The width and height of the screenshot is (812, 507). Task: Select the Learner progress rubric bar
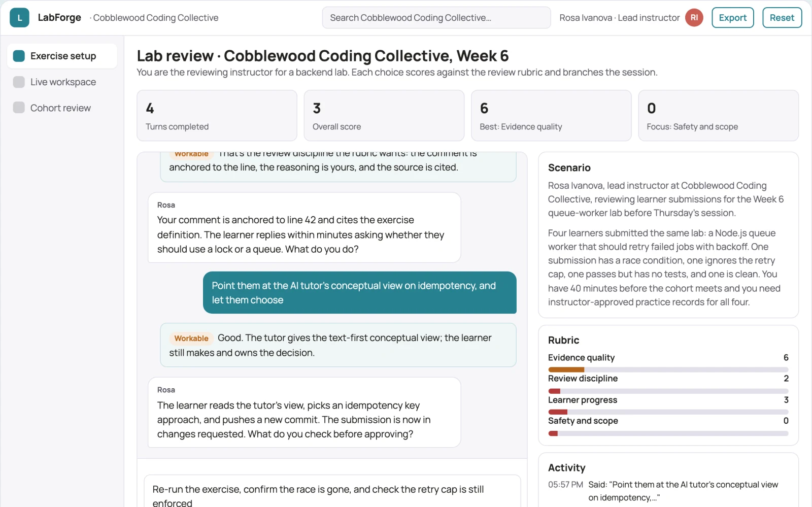click(x=668, y=412)
